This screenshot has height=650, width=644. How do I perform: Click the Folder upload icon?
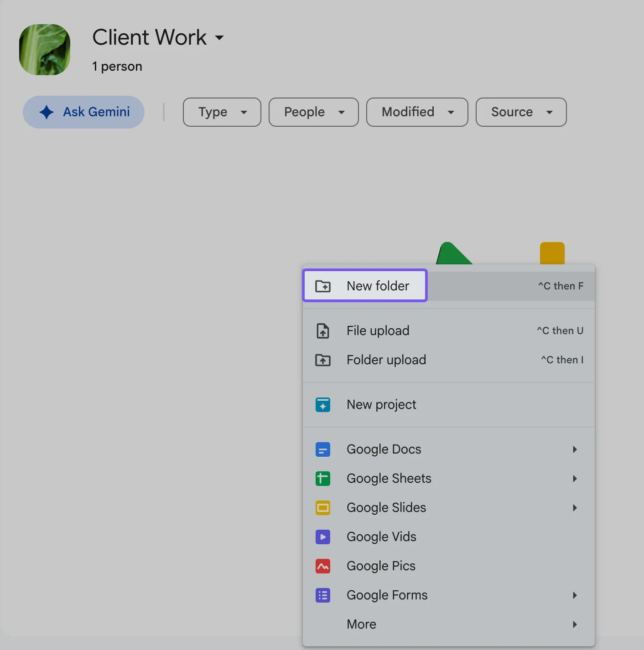323,360
